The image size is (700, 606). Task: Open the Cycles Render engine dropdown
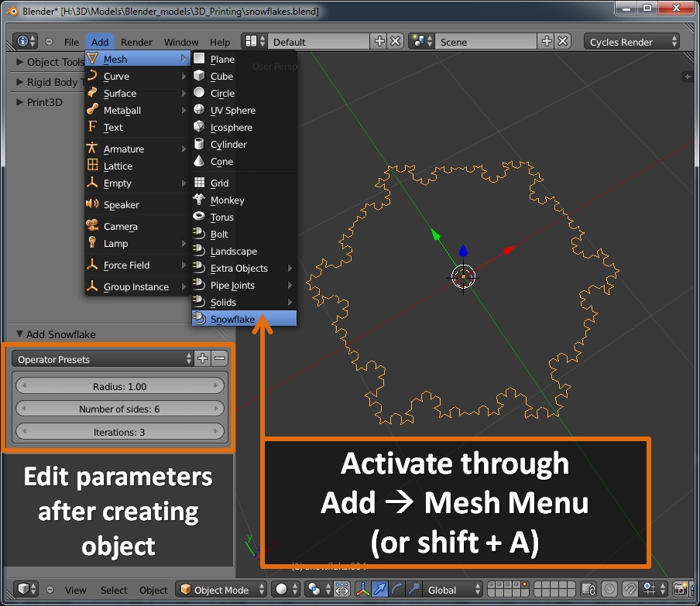pyautogui.click(x=631, y=42)
